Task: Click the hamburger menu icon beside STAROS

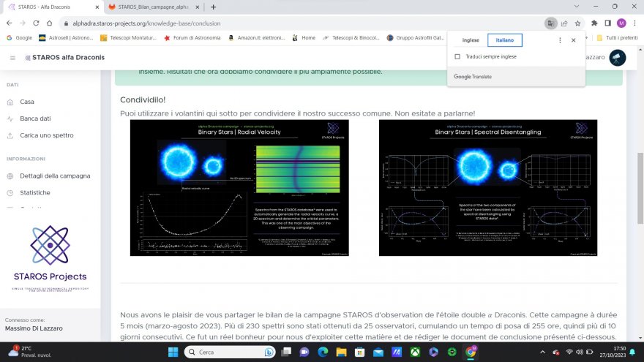Action: 12,58
